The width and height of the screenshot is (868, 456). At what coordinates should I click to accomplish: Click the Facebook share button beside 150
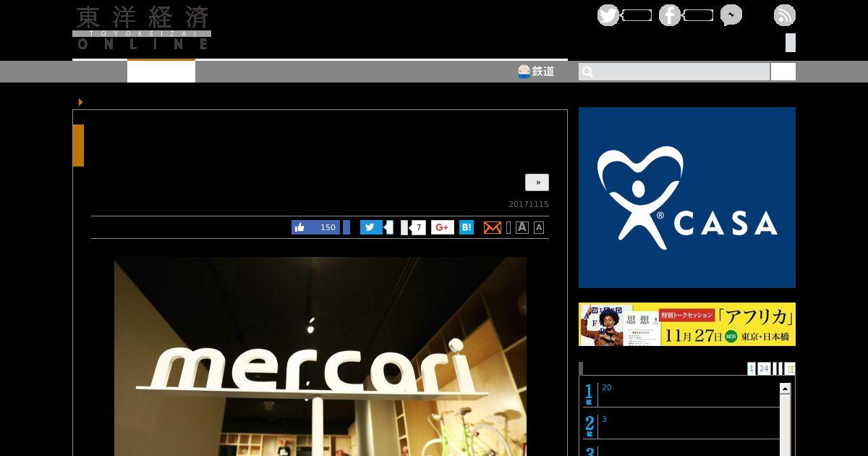coord(346,227)
